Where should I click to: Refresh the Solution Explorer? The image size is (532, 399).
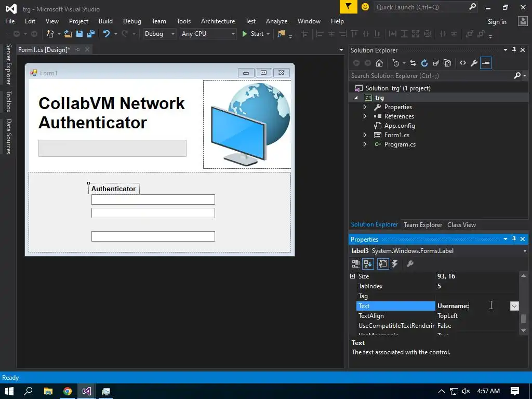tap(424, 63)
